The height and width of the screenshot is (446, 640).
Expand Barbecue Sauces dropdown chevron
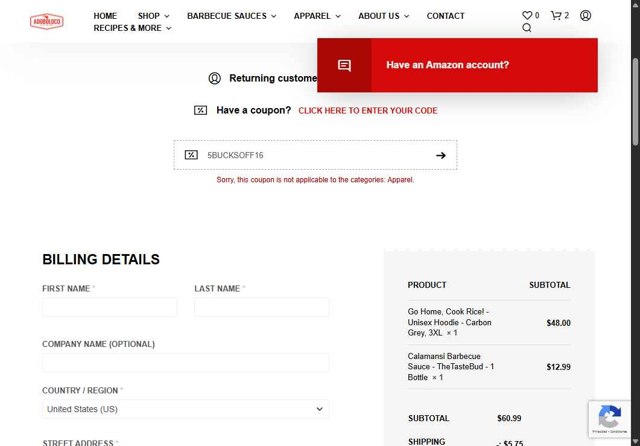[273, 16]
